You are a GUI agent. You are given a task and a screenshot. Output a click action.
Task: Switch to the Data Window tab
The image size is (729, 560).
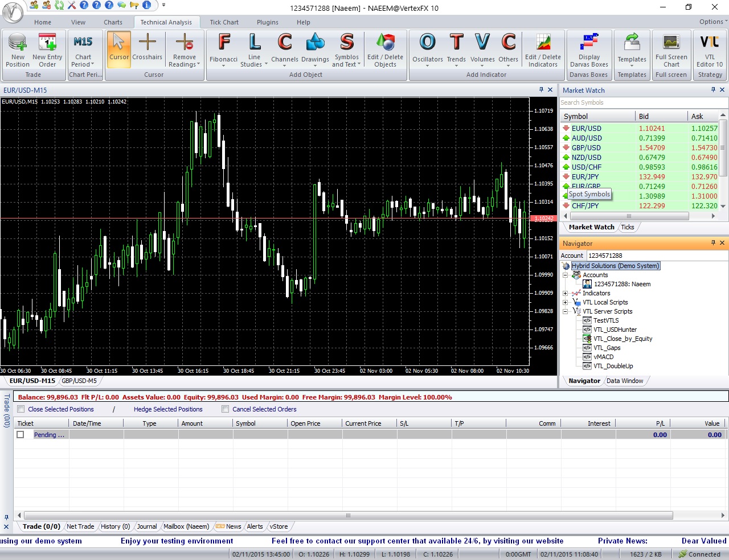point(625,381)
